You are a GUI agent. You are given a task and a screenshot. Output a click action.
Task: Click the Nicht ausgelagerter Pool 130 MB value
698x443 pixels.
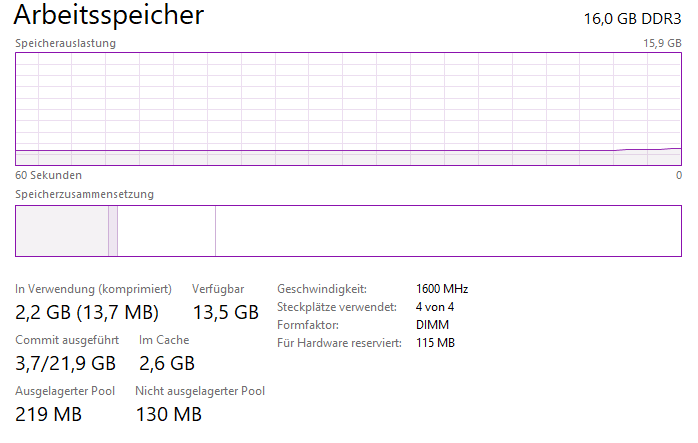(169, 414)
